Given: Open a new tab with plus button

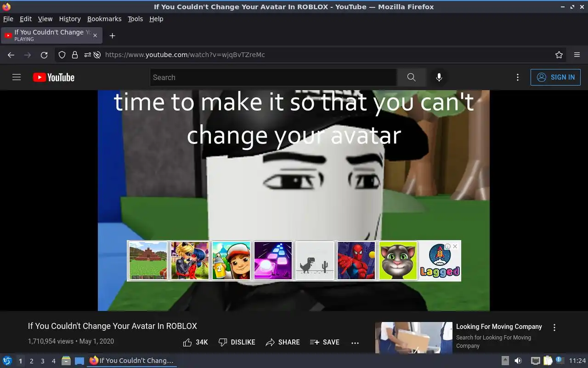Looking at the screenshot, I should point(112,35).
